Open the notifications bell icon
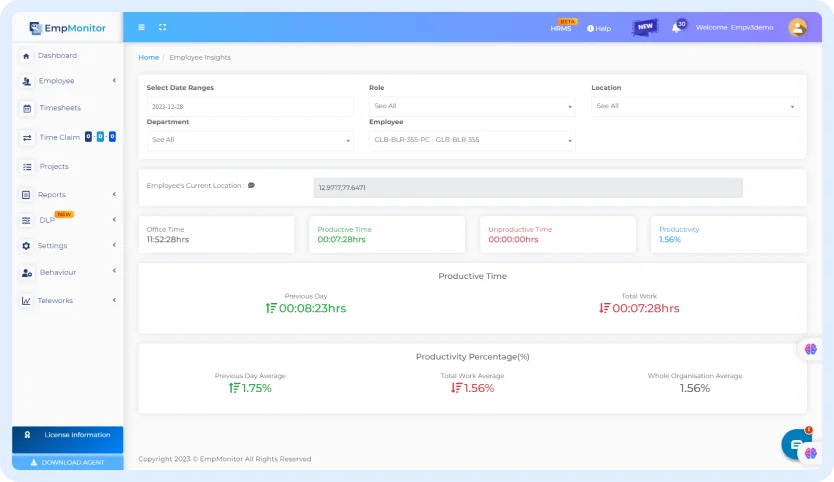Screen dimensions: 834x482 676,28
